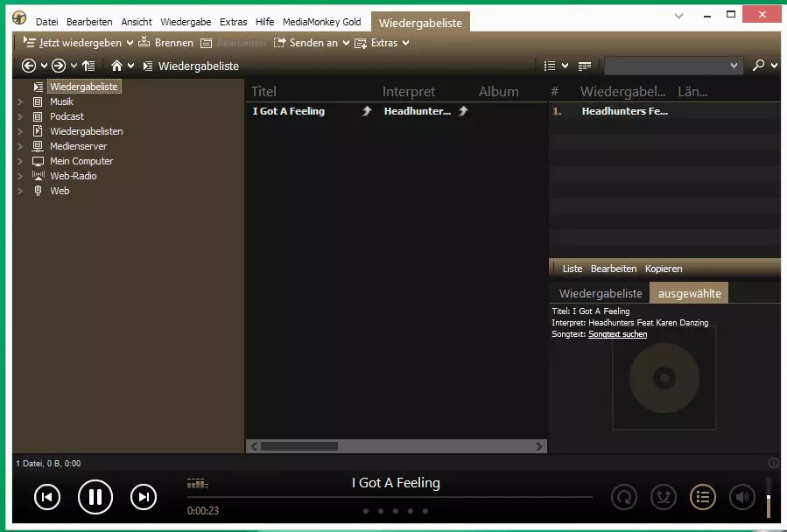Sort by the Interpret column header

pyautogui.click(x=409, y=91)
